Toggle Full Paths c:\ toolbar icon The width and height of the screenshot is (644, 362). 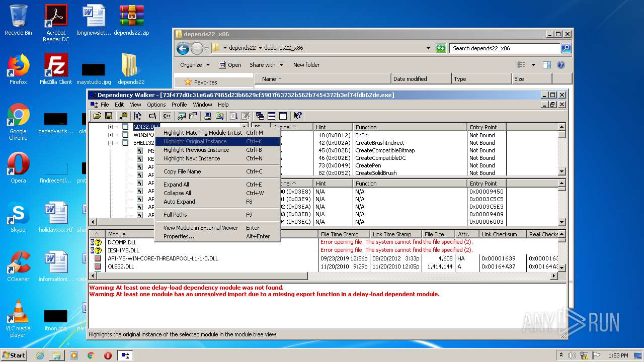(x=152, y=116)
